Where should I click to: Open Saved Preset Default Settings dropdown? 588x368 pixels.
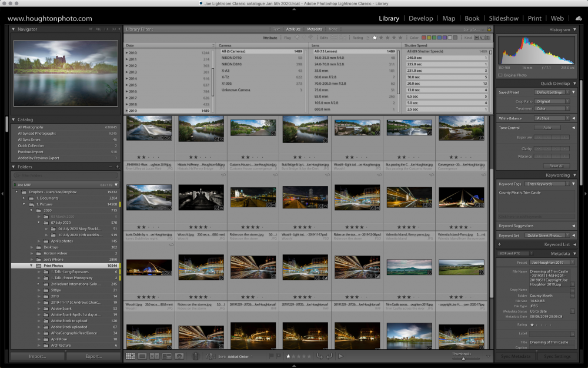[x=552, y=92]
